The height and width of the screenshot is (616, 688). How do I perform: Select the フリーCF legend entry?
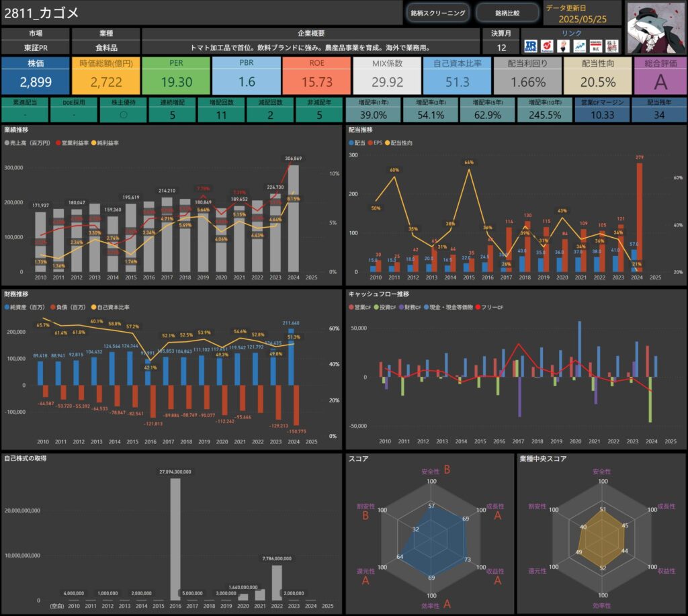[490, 307]
